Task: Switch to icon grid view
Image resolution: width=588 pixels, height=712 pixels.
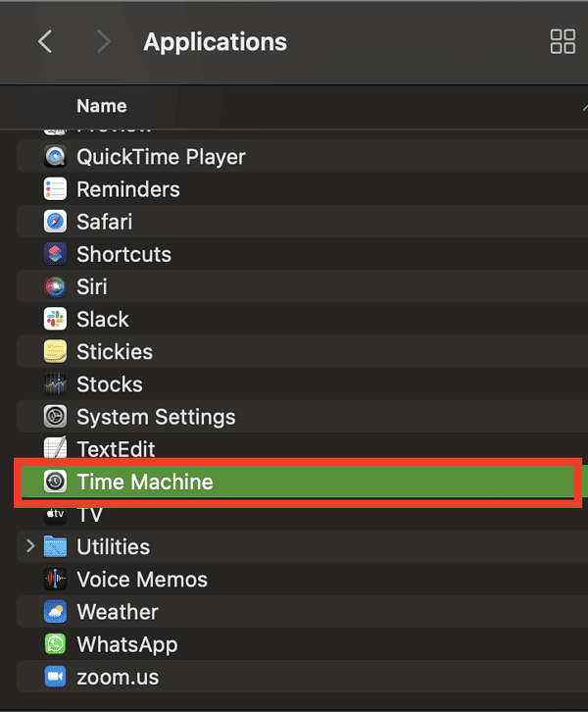Action: 563,41
